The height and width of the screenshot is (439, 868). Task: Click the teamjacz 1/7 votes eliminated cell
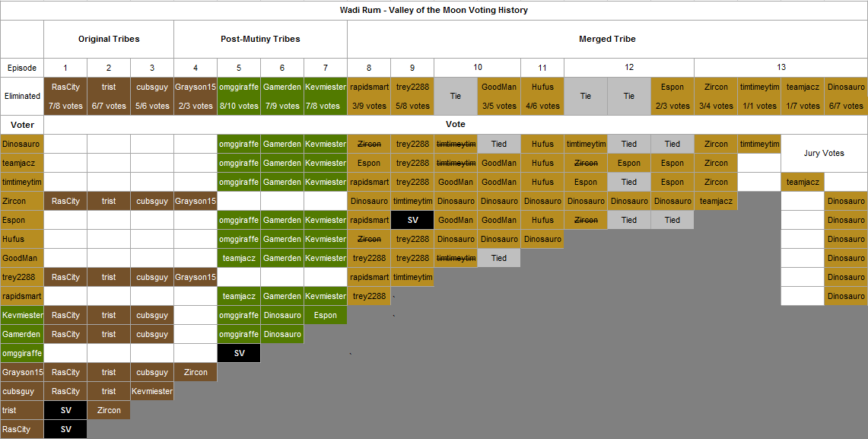(x=802, y=96)
